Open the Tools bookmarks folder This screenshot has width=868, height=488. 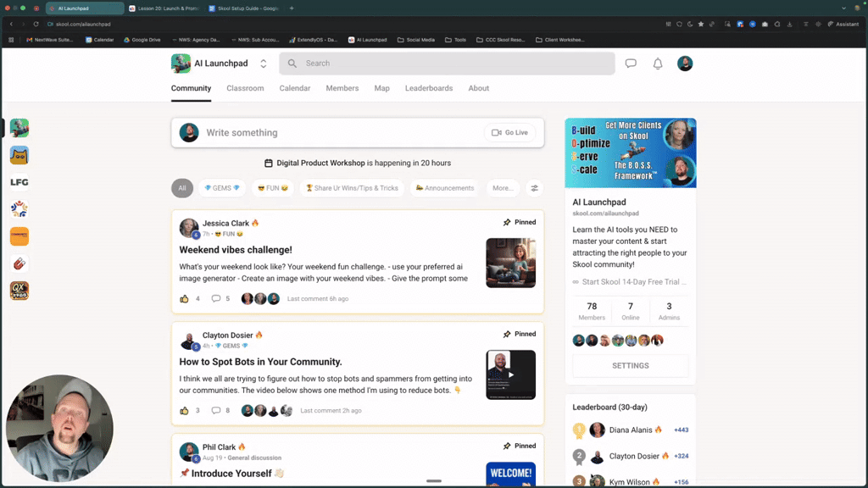point(455,40)
